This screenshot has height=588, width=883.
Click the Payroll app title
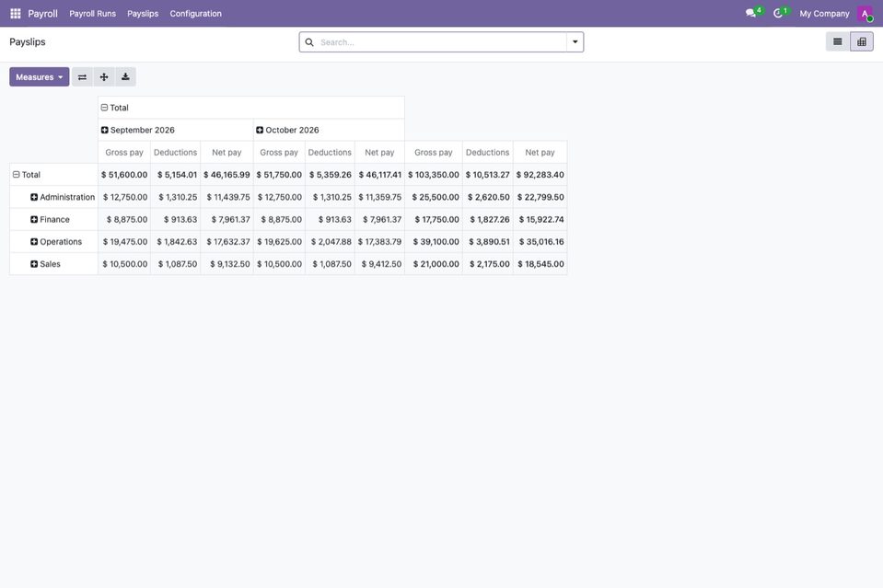[42, 14]
